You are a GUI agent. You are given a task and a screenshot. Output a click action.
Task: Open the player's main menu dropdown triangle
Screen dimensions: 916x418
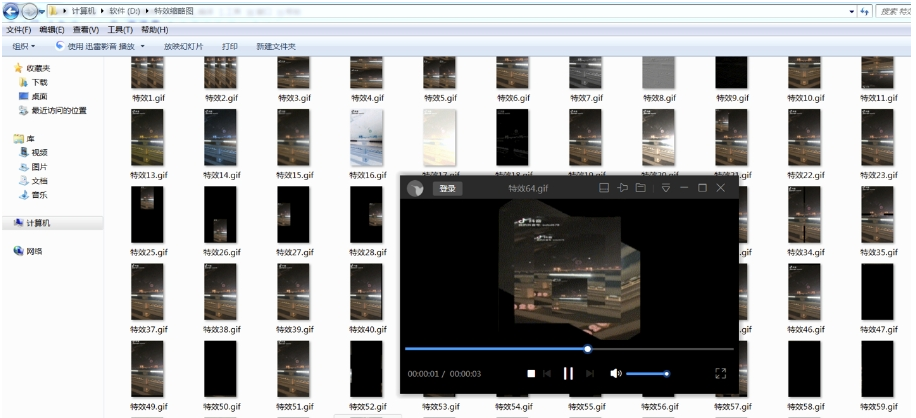point(665,188)
